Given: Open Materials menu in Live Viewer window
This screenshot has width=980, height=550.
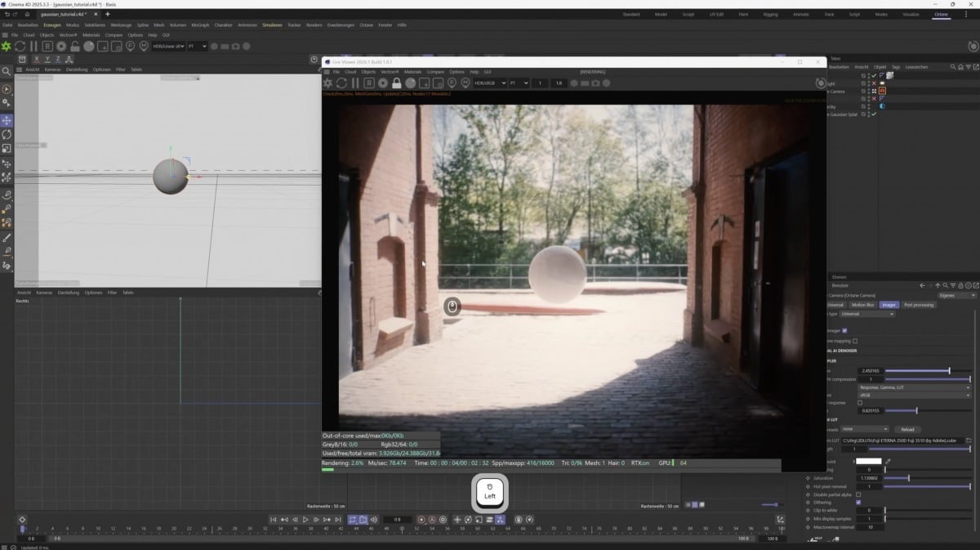Looking at the screenshot, I should tap(412, 72).
